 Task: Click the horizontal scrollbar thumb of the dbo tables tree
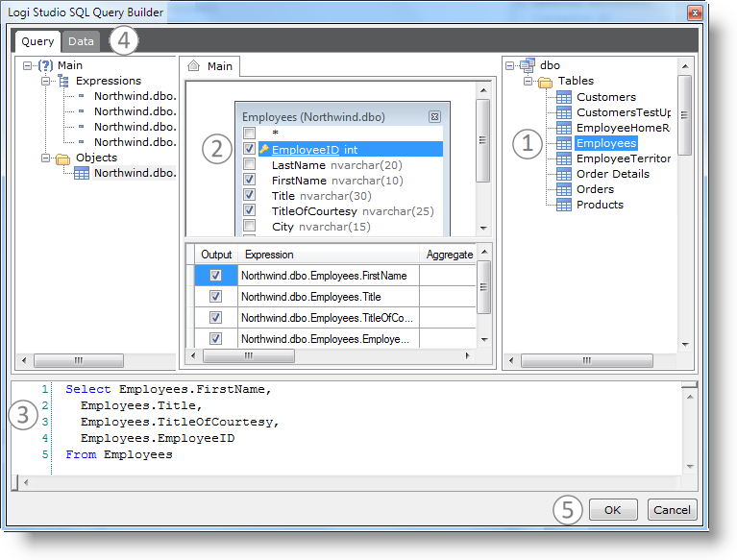tap(586, 361)
